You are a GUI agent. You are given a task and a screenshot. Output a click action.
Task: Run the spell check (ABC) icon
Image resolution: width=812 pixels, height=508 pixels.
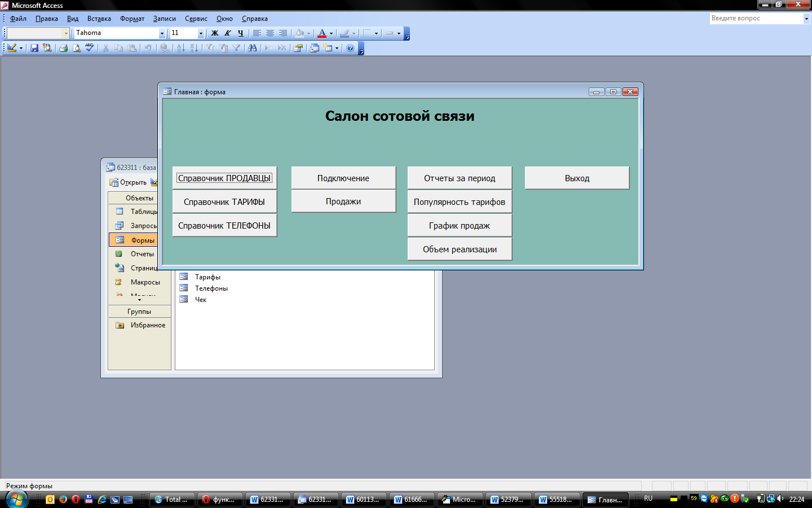click(89, 48)
